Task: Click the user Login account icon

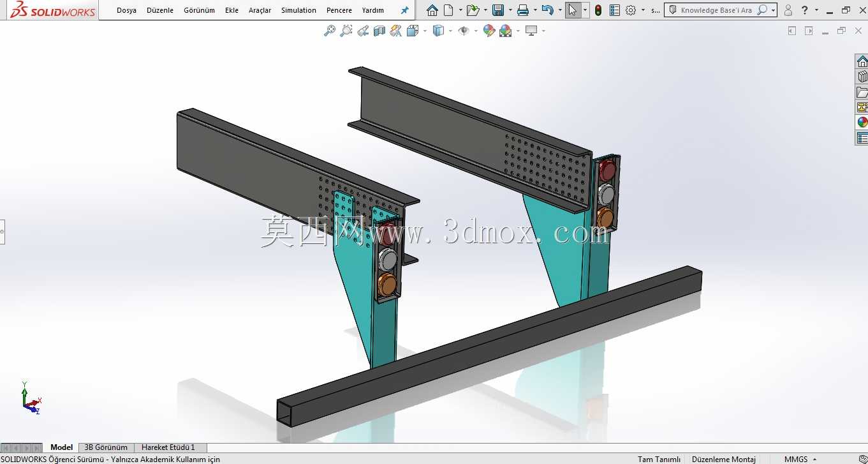Action: [788, 10]
